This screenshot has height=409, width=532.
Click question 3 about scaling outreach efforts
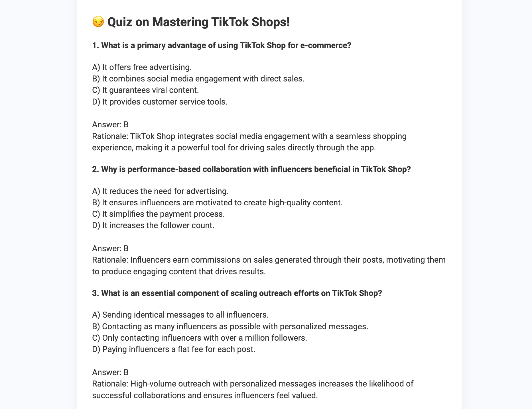click(237, 293)
